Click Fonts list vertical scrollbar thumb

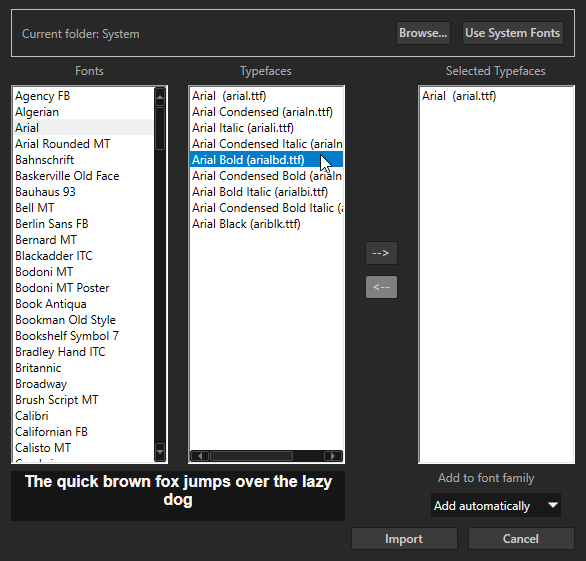[x=160, y=128]
